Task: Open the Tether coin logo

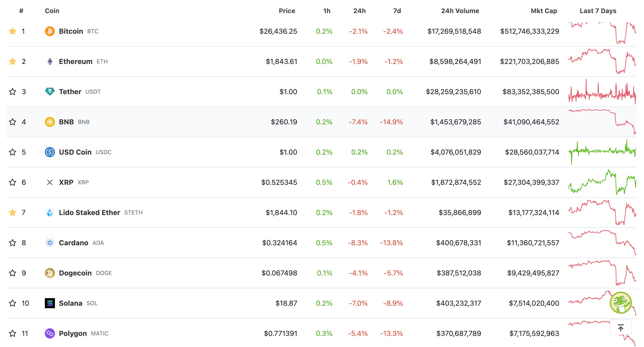Action: tap(50, 92)
